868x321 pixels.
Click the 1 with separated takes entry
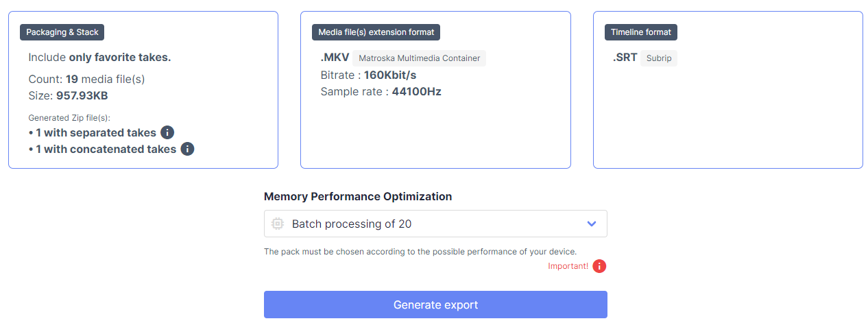coord(93,132)
